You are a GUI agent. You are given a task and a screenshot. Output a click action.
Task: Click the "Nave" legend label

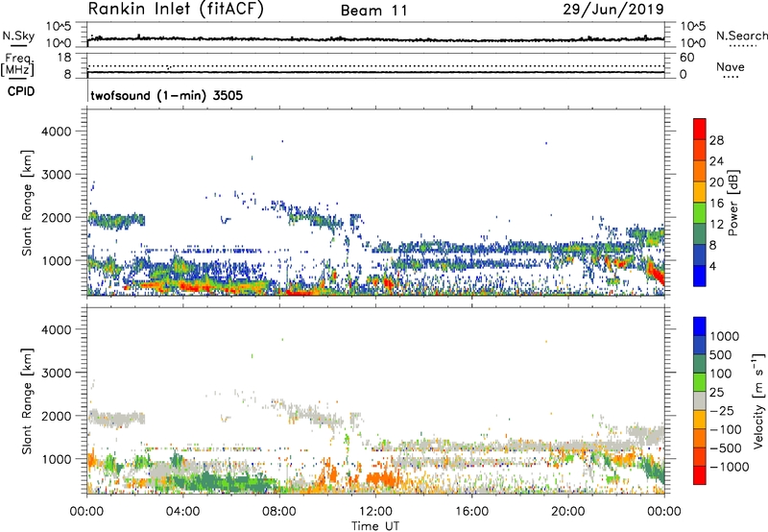click(731, 66)
